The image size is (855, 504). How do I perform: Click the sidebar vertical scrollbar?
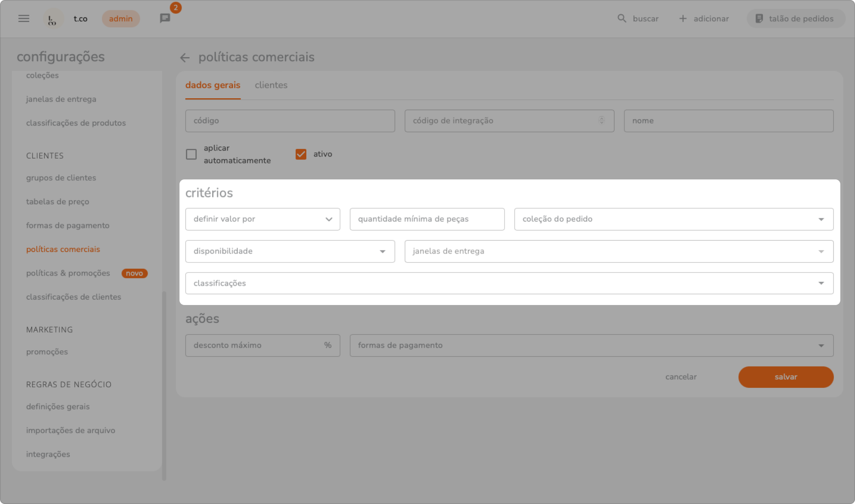(164, 383)
